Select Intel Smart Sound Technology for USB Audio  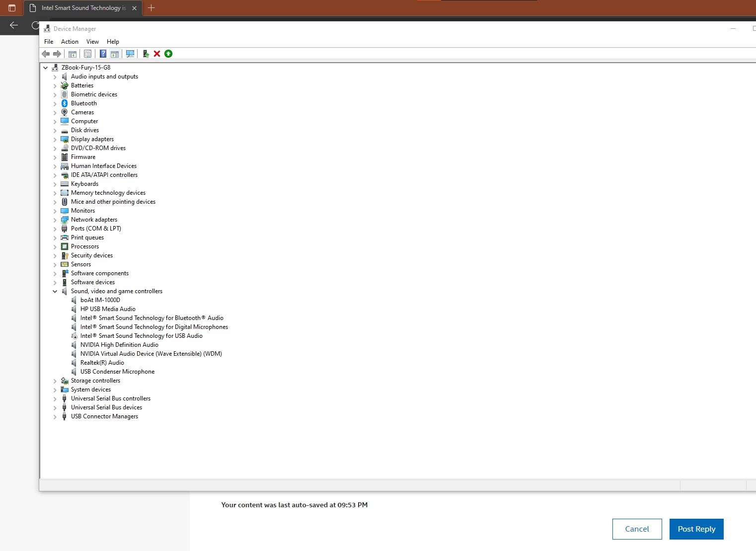pyautogui.click(x=141, y=336)
